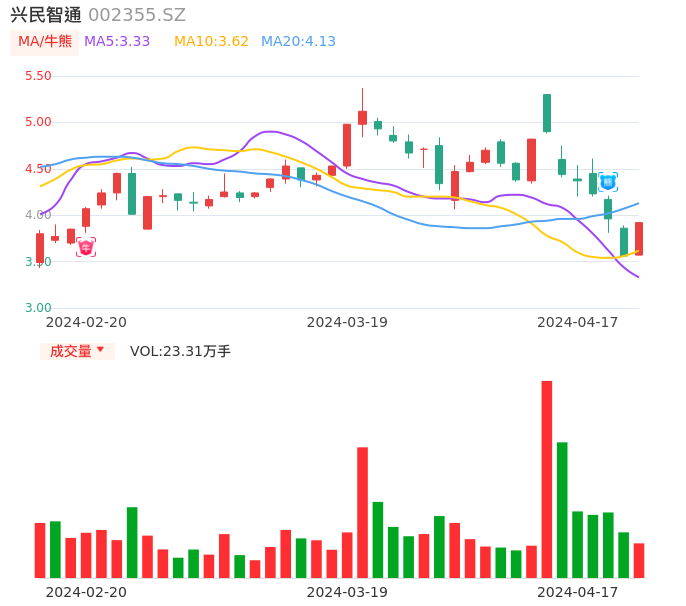The height and width of the screenshot is (606, 686).
Task: Select the MA/牛熊 indicator tab
Action: [45, 42]
